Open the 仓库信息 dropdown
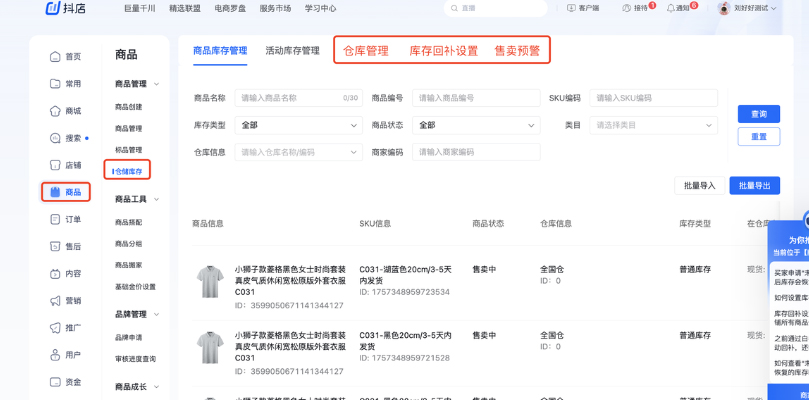This screenshot has width=809, height=400. coord(299,152)
